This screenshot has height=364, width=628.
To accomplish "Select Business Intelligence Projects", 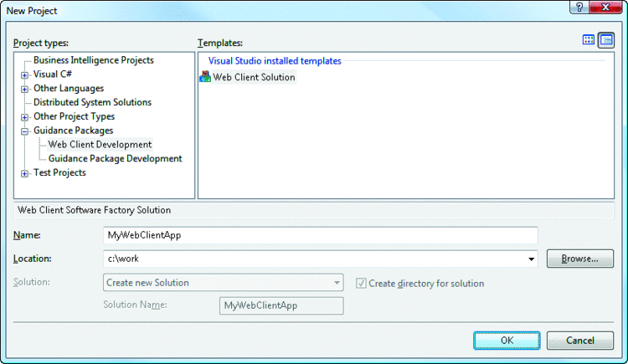I will pyautogui.click(x=93, y=60).
